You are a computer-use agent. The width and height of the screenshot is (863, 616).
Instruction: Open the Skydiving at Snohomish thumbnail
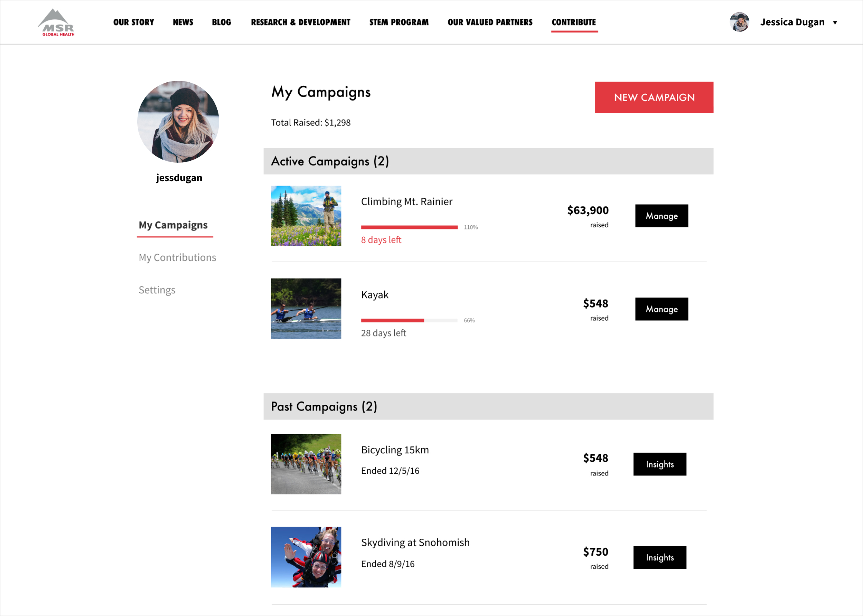[306, 557]
